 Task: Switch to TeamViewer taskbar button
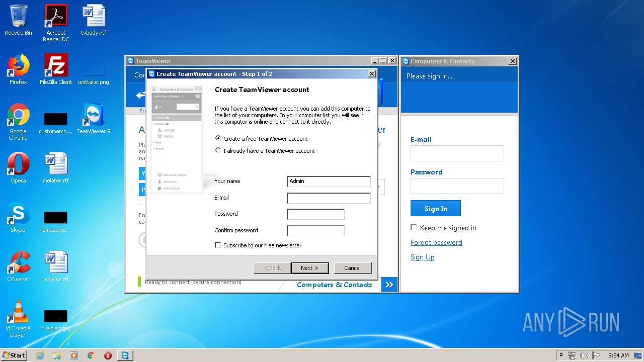pyautogui.click(x=125, y=355)
